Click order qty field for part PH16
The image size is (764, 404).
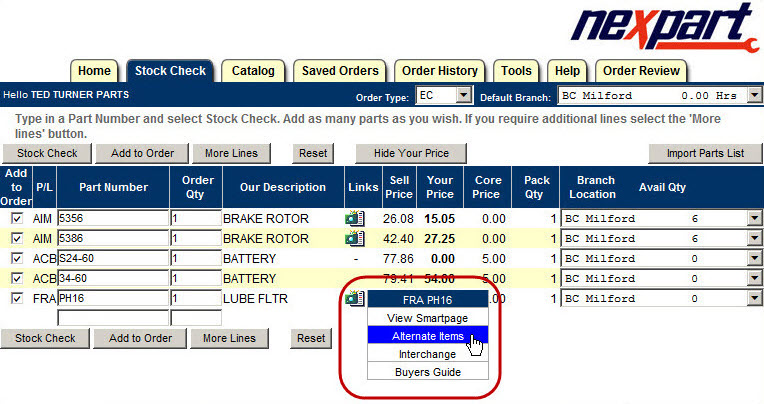196,298
